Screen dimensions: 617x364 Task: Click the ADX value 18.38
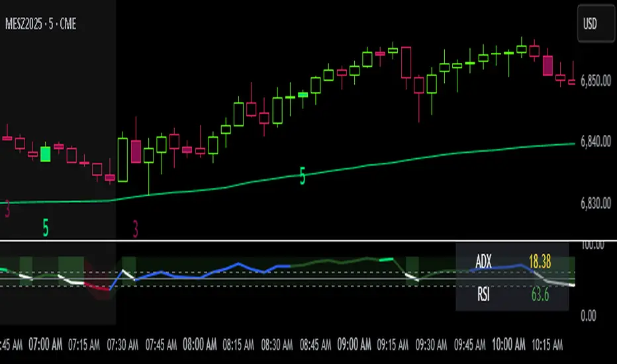click(x=540, y=261)
